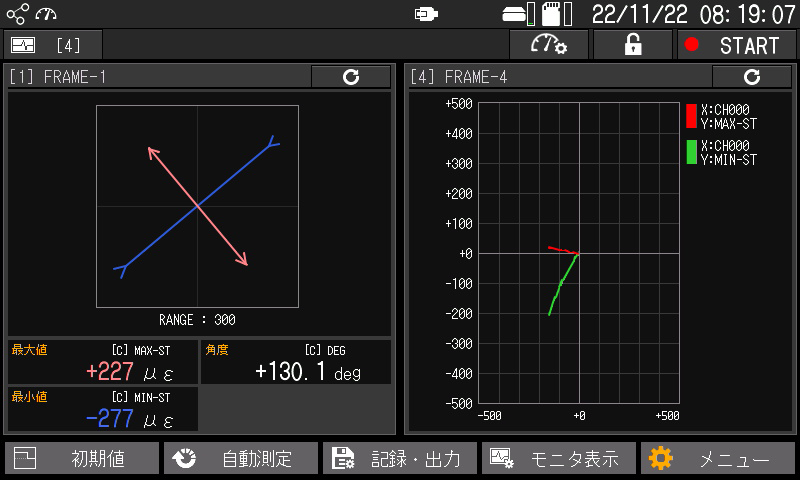The image size is (800, 480).
Task: Click the gauge icon in status bar
Action: coord(46,14)
